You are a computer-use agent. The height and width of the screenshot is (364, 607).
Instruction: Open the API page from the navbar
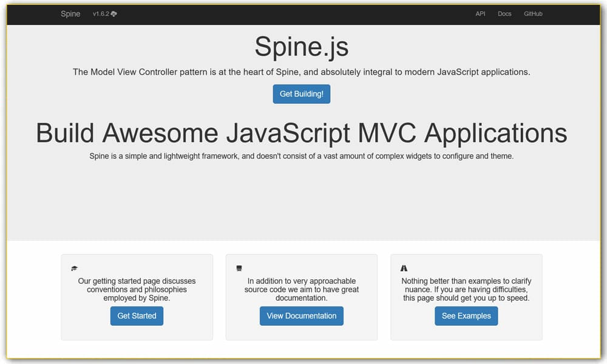pos(480,13)
